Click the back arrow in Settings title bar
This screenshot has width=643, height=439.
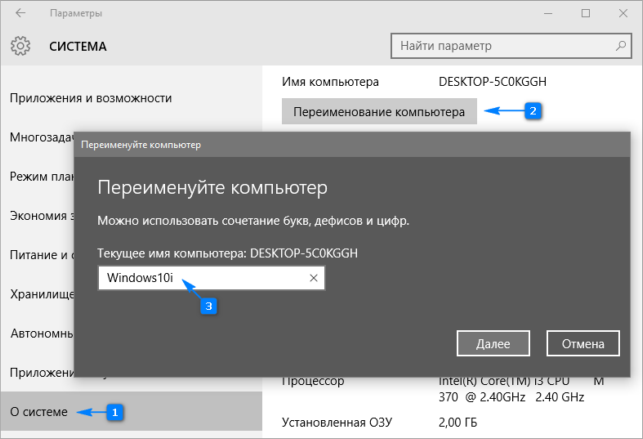coord(20,13)
